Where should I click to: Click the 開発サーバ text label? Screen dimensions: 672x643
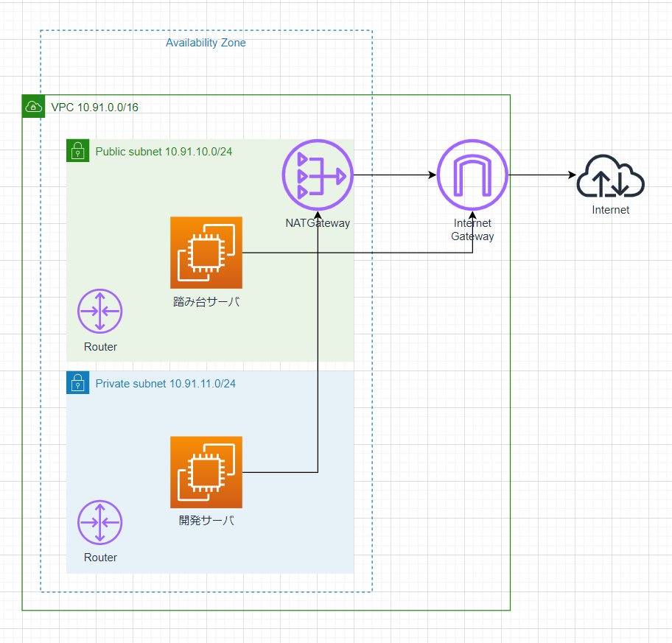pyautogui.click(x=206, y=521)
